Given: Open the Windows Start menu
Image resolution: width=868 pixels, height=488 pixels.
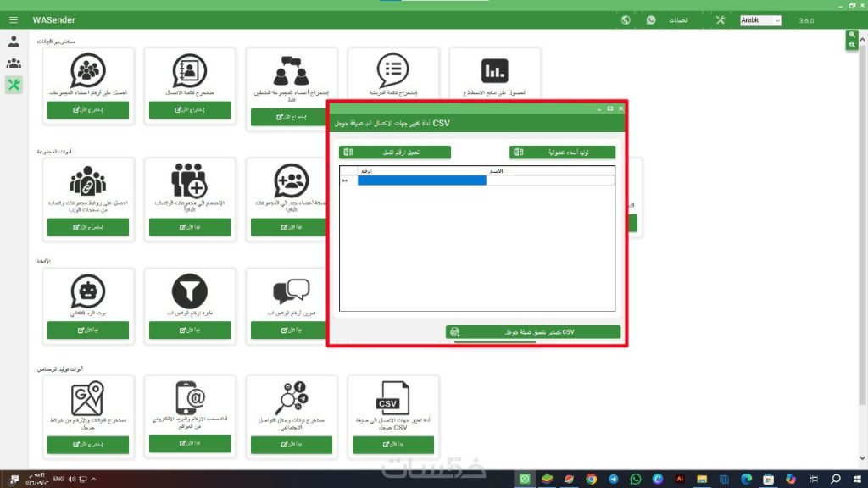Looking at the screenshot, I should 858,480.
